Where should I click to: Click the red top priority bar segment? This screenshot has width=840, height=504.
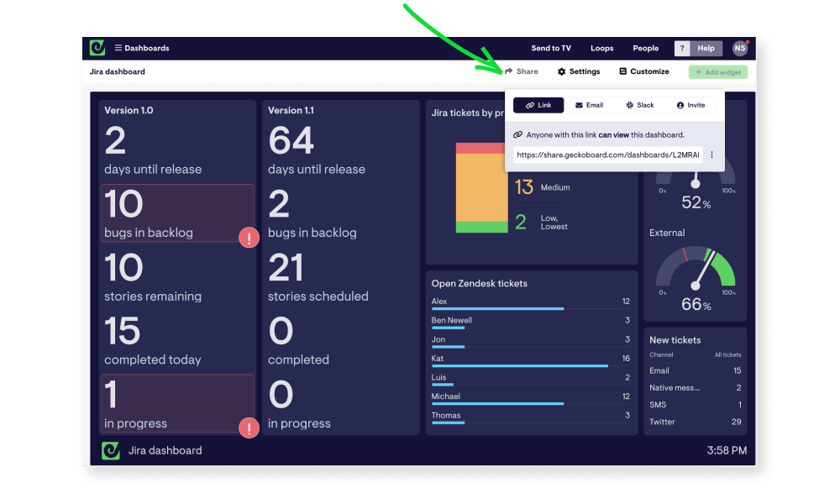pos(481,149)
